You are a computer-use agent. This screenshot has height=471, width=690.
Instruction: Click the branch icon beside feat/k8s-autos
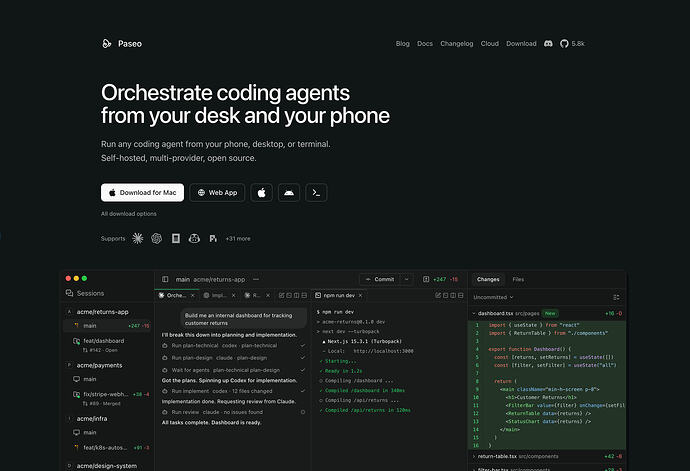(77, 448)
